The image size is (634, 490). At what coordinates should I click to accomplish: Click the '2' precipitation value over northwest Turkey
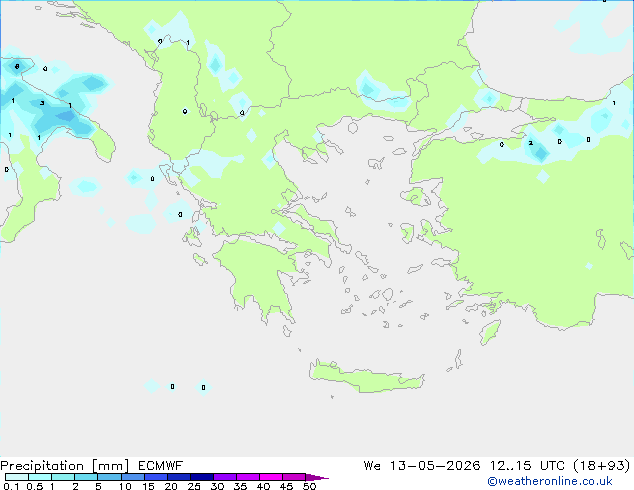[x=530, y=143]
